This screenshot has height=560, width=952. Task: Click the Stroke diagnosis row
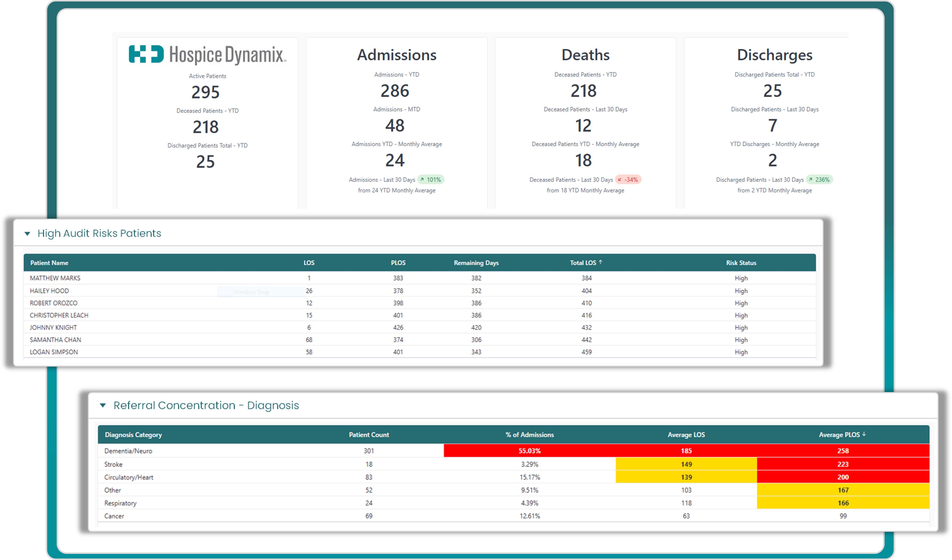[x=513, y=464]
